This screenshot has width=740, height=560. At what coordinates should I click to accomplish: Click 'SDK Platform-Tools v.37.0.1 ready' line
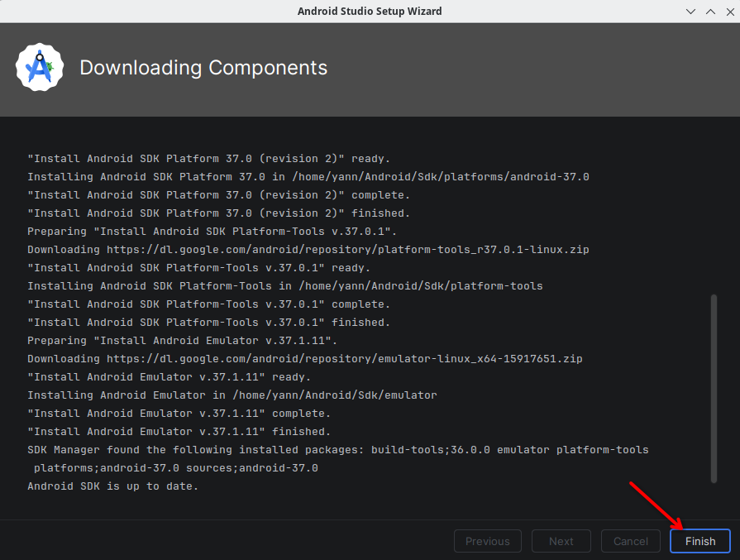point(198,268)
